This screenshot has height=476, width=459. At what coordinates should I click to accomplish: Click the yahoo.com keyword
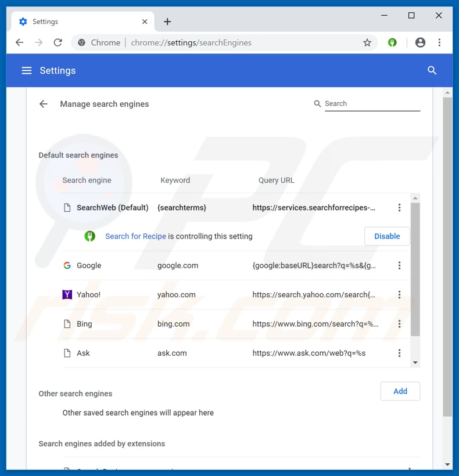click(177, 295)
